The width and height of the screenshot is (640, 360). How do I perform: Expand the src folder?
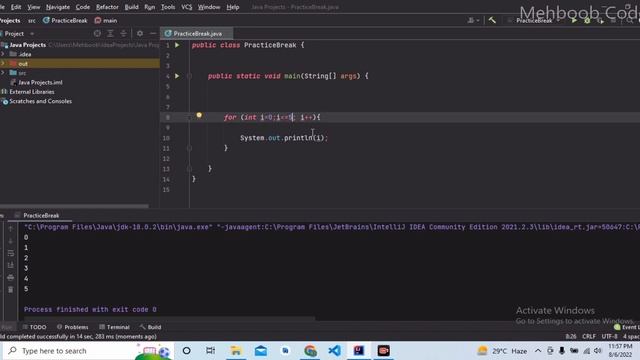pyautogui.click(x=3, y=73)
